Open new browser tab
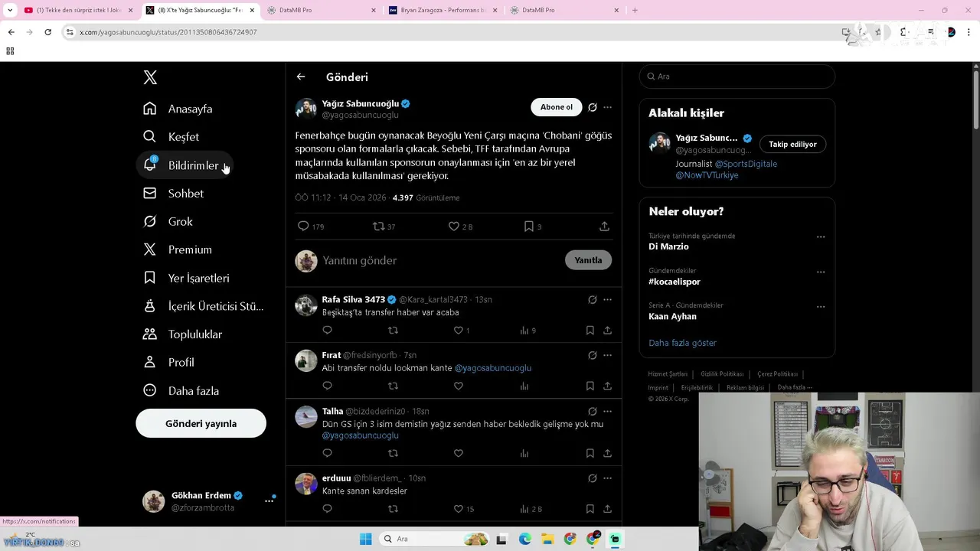The image size is (980, 551). [x=635, y=11]
